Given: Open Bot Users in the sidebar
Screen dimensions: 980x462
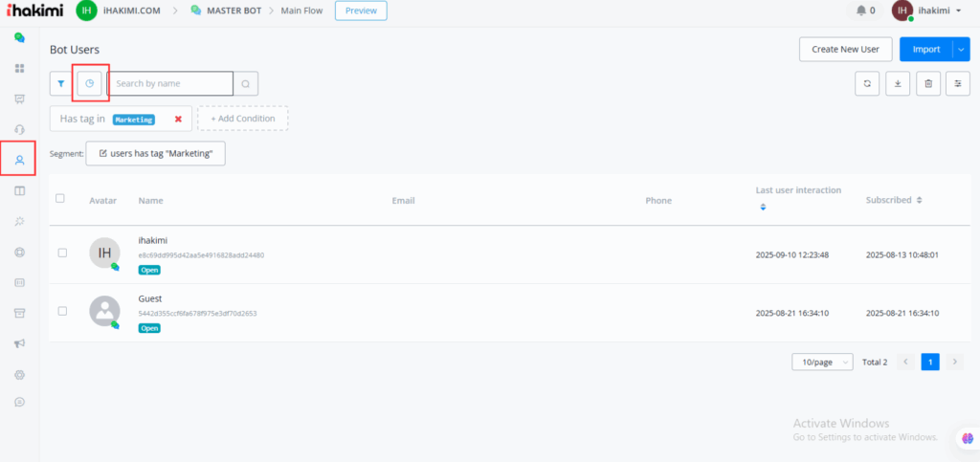Looking at the screenshot, I should coord(19,160).
